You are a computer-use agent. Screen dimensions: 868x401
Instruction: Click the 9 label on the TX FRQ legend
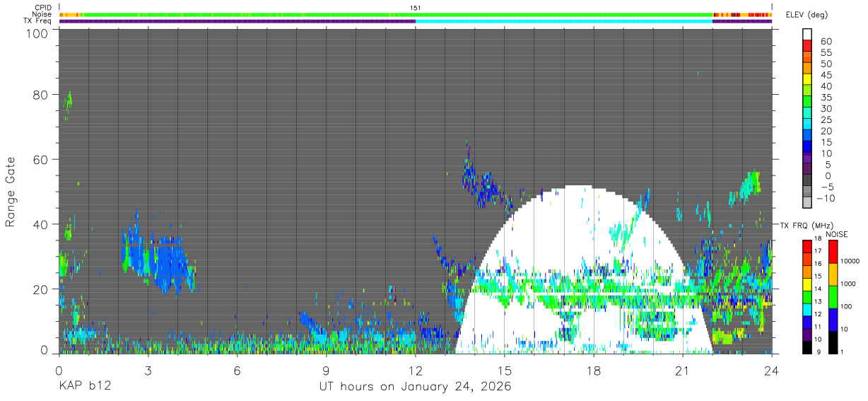[x=817, y=351]
